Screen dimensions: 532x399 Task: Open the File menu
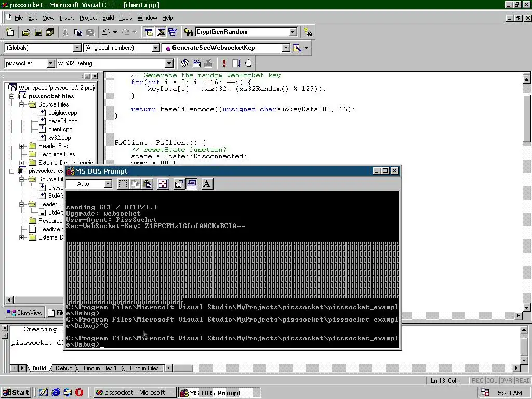(19, 18)
